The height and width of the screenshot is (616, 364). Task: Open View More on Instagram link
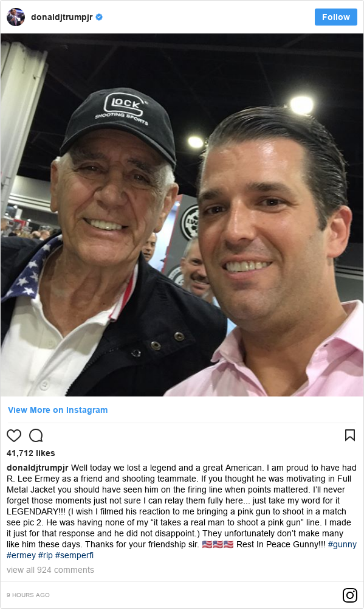click(58, 410)
